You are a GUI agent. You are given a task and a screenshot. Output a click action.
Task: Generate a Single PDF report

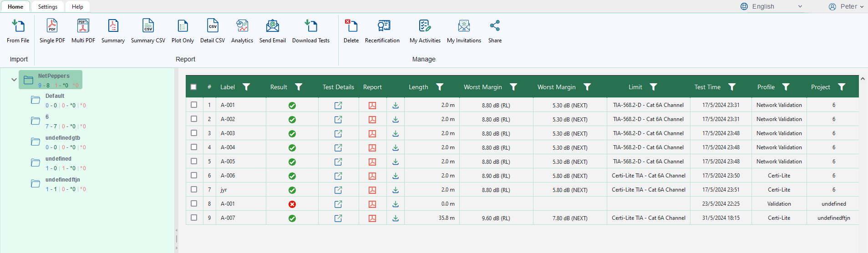pyautogui.click(x=52, y=26)
